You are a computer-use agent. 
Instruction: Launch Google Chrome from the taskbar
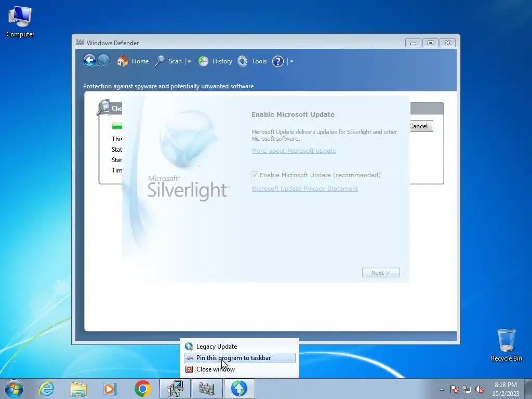tap(142, 389)
